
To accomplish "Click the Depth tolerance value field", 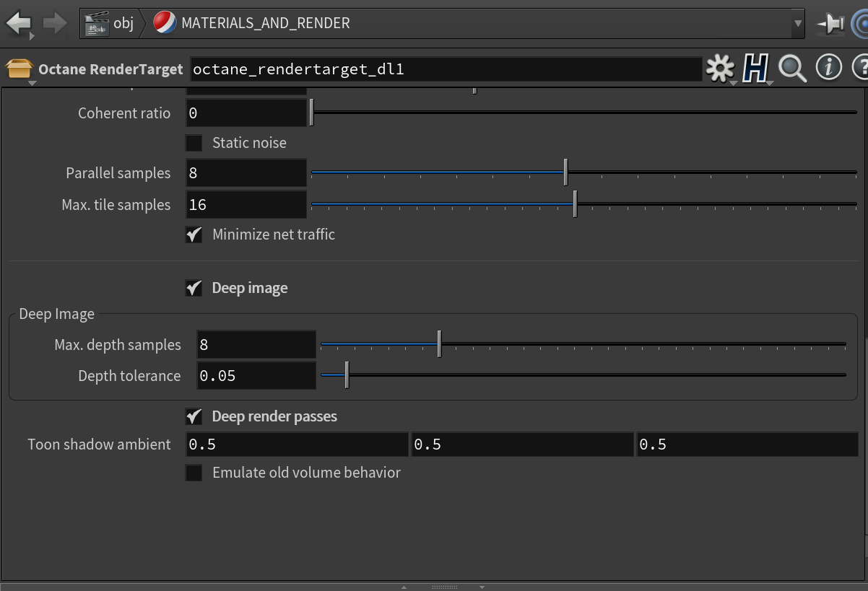I will click(x=256, y=376).
